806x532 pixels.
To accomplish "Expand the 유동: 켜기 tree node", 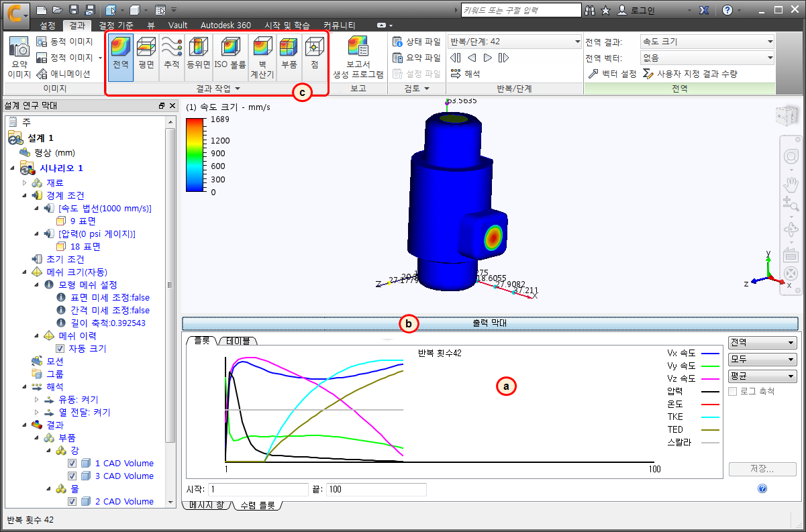I will pyautogui.click(x=38, y=400).
